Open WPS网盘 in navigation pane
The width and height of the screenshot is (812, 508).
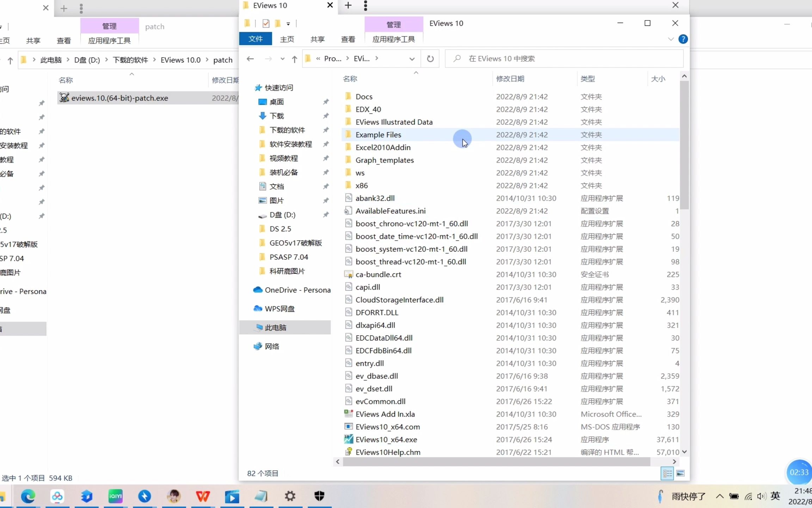click(x=279, y=309)
